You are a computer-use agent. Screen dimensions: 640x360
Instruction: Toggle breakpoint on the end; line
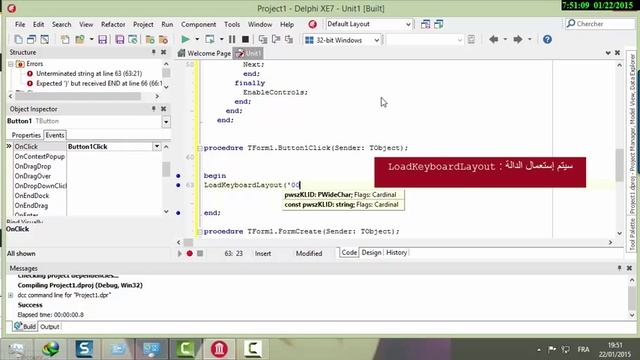(x=178, y=213)
